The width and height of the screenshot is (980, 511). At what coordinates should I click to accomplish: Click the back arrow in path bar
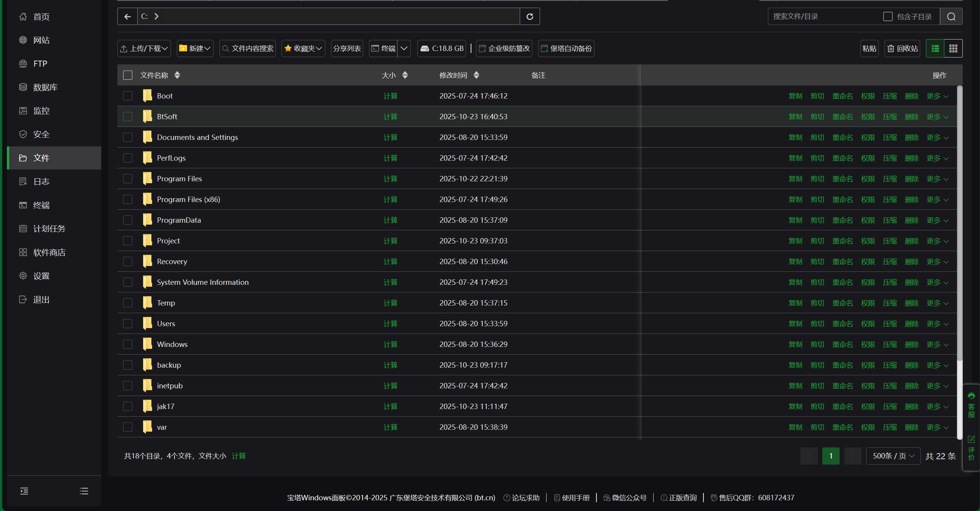[x=127, y=16]
